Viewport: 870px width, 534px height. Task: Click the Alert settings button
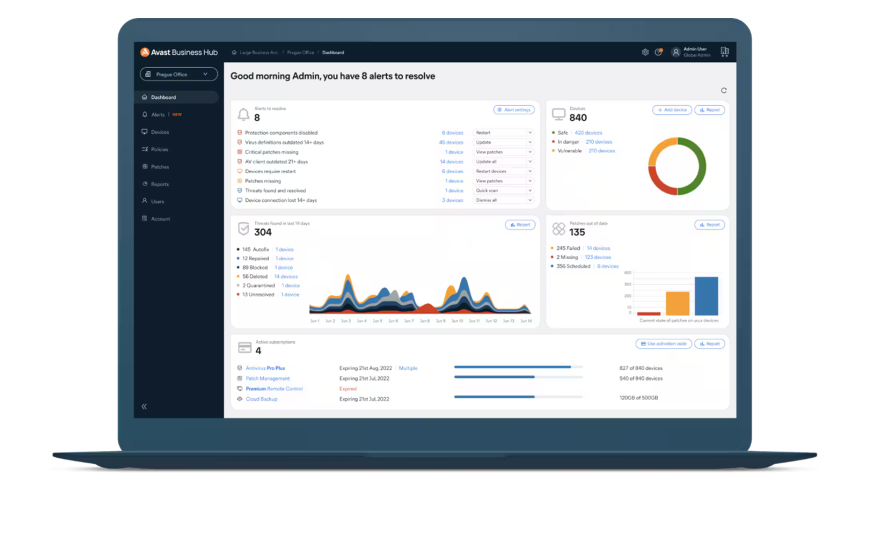point(514,110)
